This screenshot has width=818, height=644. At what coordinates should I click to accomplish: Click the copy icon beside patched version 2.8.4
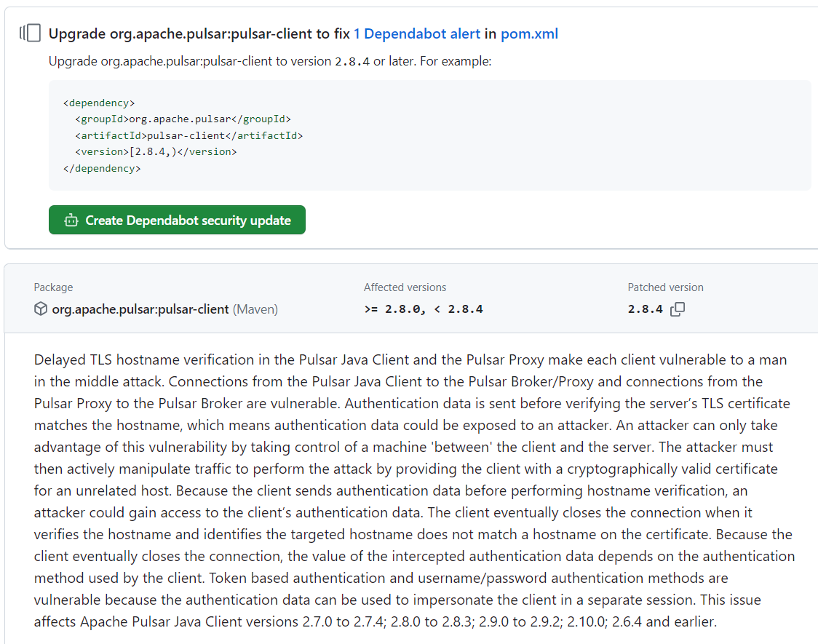click(x=677, y=309)
